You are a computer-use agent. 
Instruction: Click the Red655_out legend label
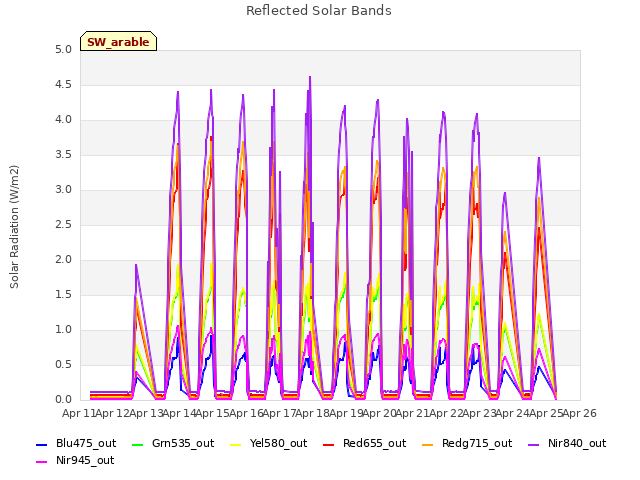point(374,443)
